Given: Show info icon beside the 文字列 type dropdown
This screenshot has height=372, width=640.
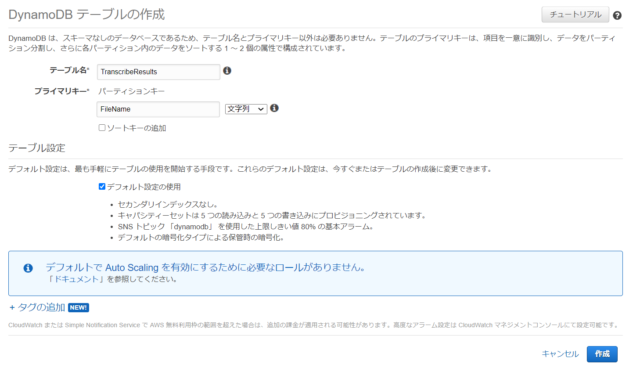Looking at the screenshot, I should [x=274, y=108].
